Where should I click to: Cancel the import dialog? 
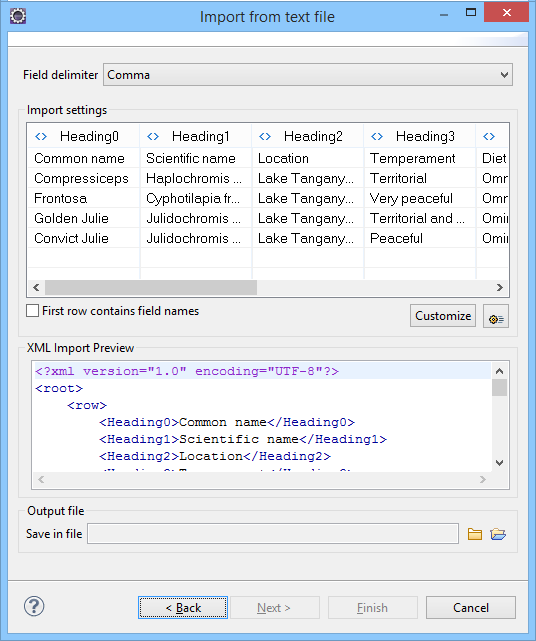471,607
